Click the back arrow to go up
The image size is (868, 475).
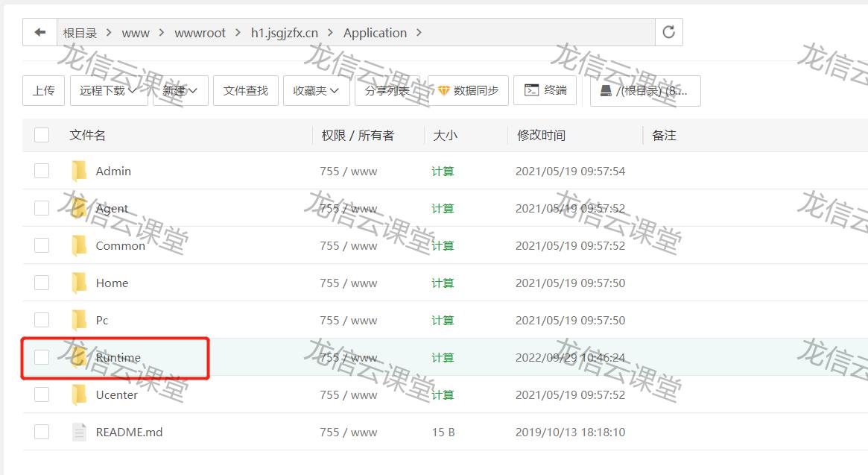pos(39,32)
